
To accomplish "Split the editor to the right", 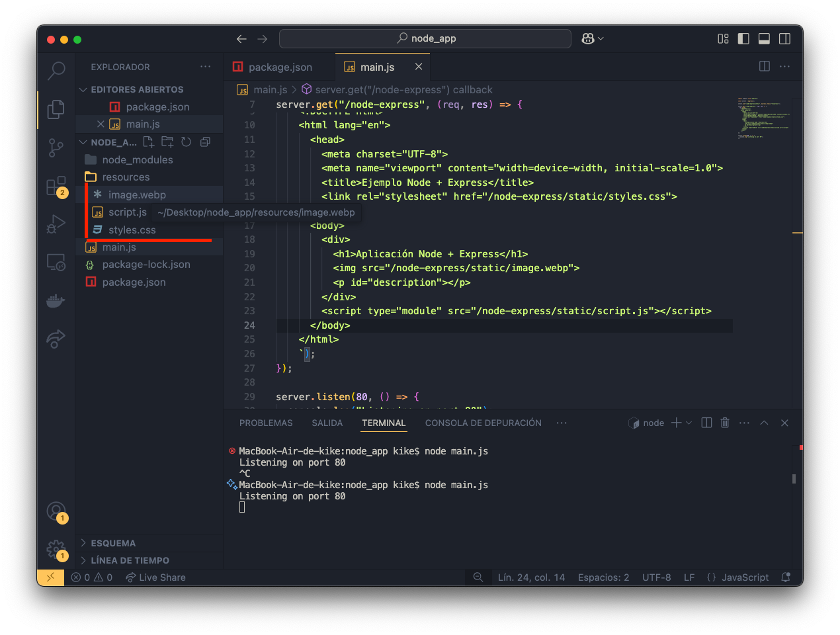I will 765,66.
